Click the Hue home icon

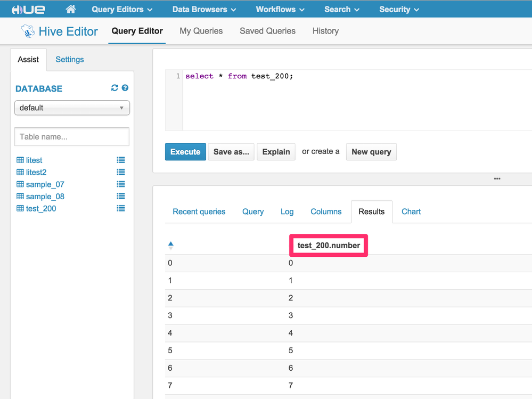[70, 9]
